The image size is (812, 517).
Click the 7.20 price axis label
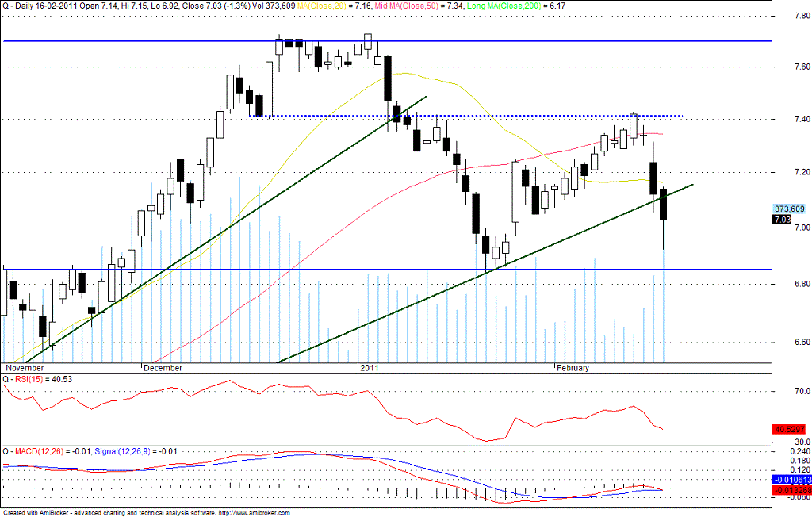(801, 171)
